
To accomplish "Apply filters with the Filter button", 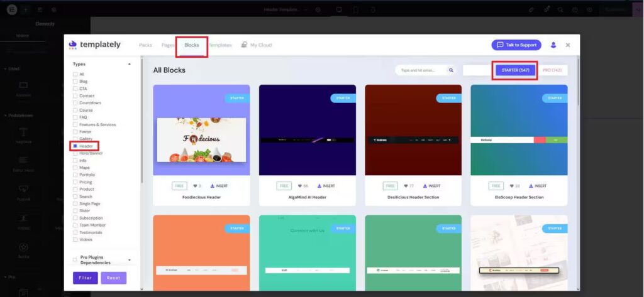I will pyautogui.click(x=86, y=278).
